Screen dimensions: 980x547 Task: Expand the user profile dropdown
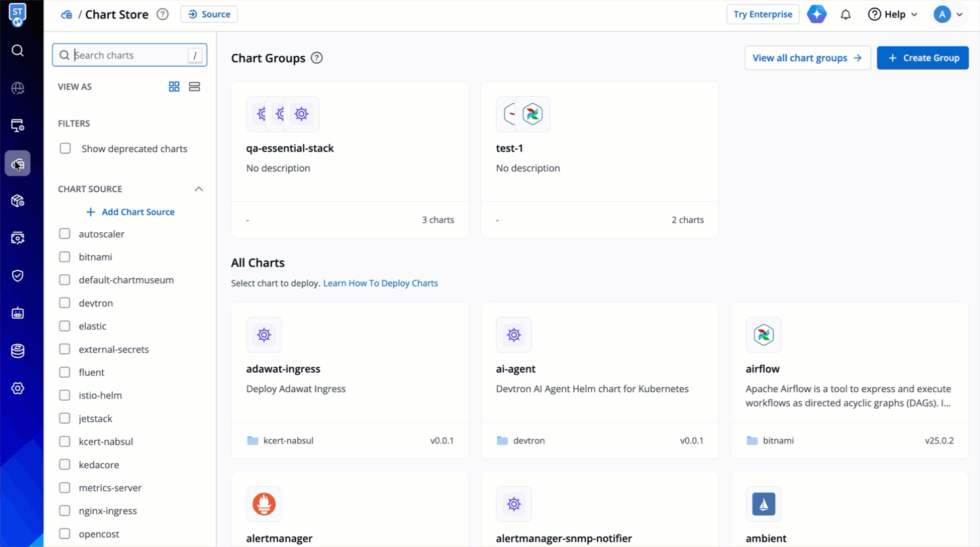tap(949, 14)
